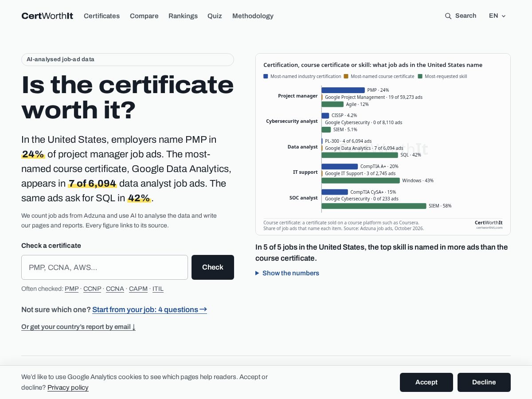
Task: Click the Search magnifier icon
Action: [x=448, y=16]
